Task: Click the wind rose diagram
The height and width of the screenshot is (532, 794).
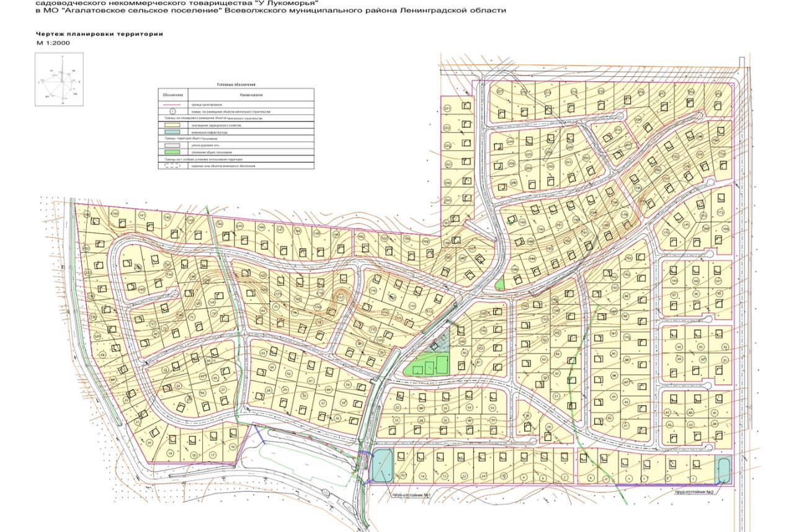Action: 59,79
